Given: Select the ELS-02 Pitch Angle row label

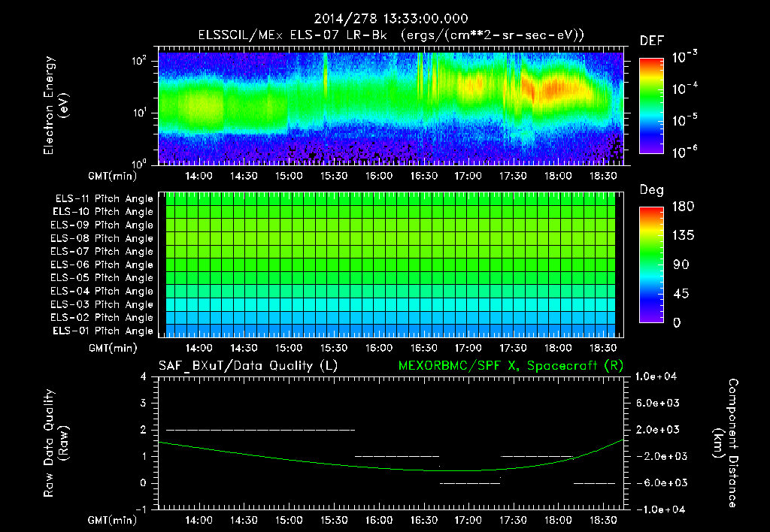Looking at the screenshot, I should point(102,318).
